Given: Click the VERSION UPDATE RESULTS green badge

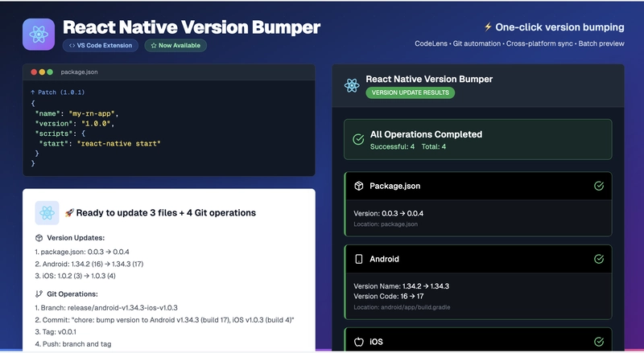Looking at the screenshot, I should point(411,92).
